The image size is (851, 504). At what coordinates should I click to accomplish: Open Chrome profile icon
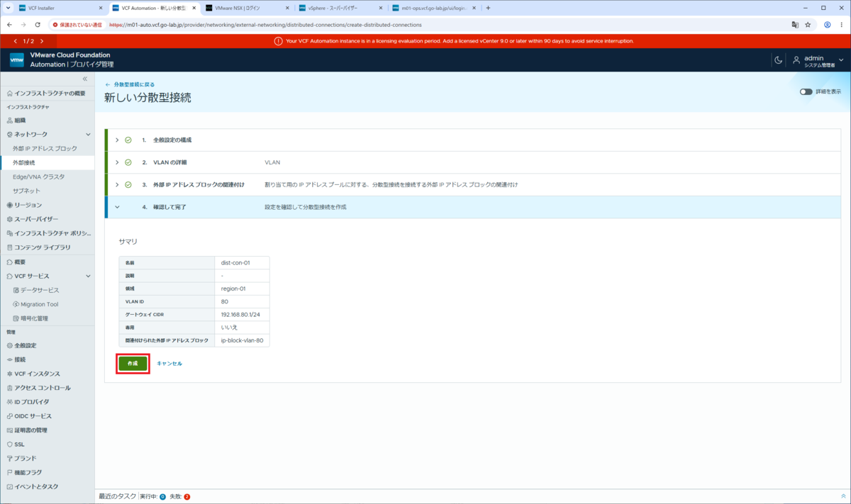[x=828, y=24]
